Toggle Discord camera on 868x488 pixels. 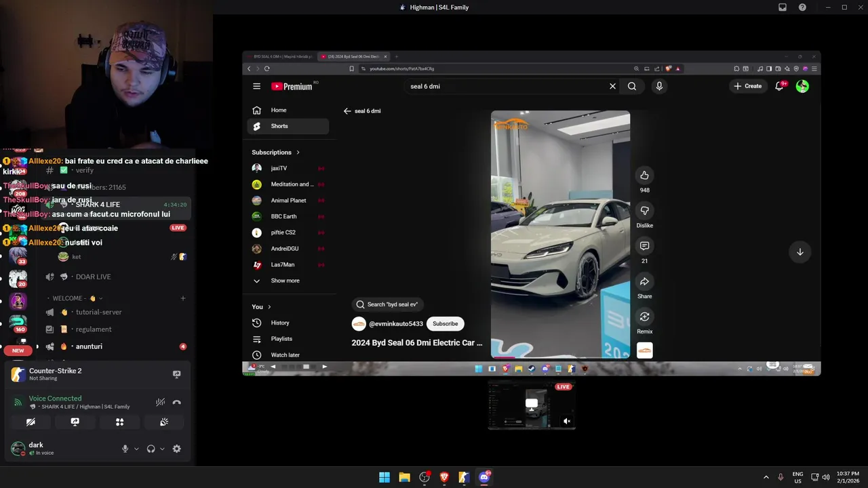(31, 422)
